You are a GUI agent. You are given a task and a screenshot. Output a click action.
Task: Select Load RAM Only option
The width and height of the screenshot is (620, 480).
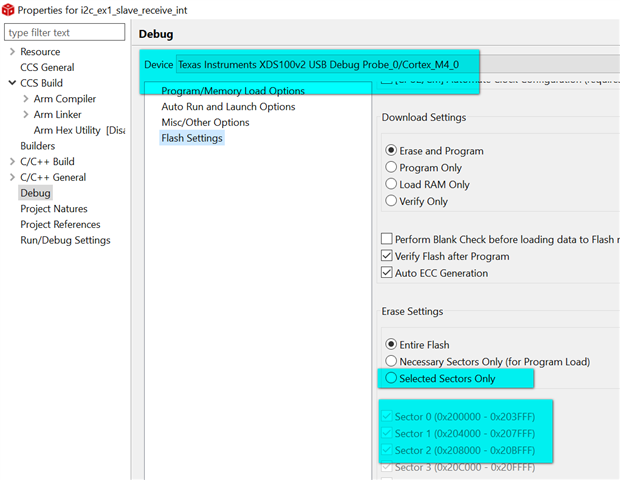[x=391, y=184]
